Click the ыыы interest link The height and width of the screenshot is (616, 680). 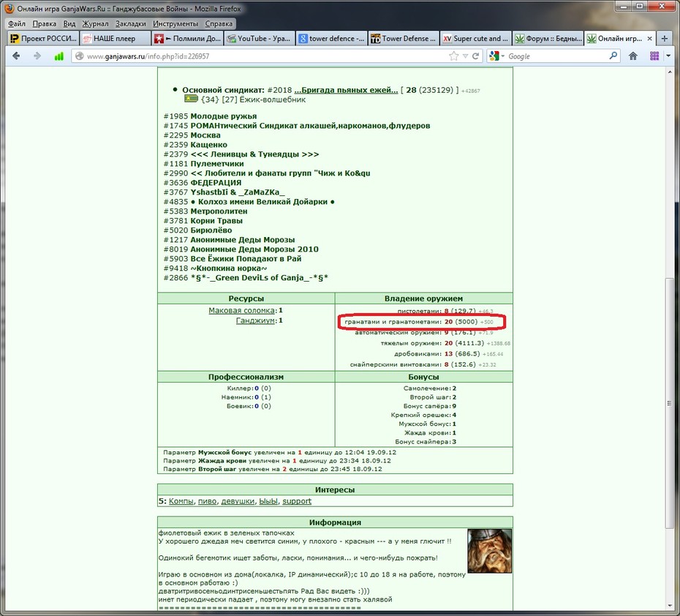(268, 501)
